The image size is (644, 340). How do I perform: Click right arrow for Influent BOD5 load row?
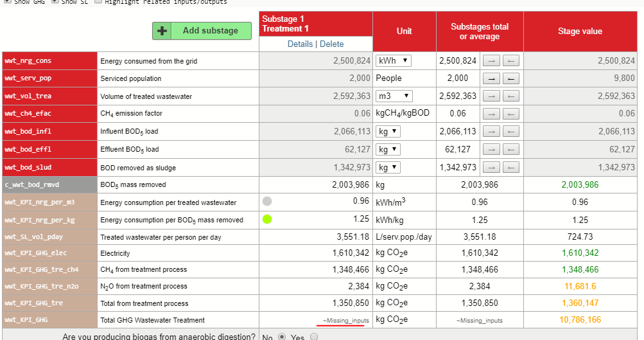(x=491, y=132)
